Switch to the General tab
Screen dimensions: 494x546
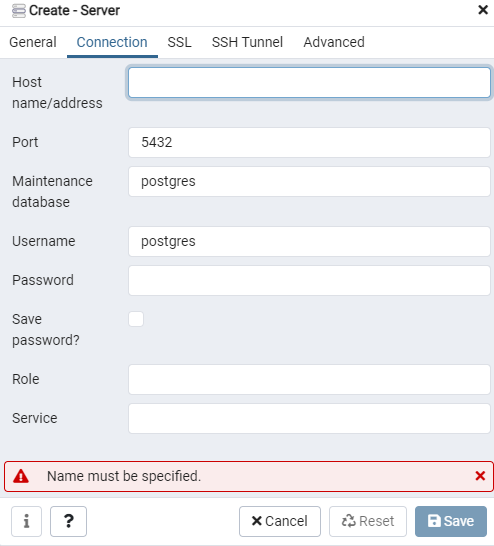[x=33, y=42]
